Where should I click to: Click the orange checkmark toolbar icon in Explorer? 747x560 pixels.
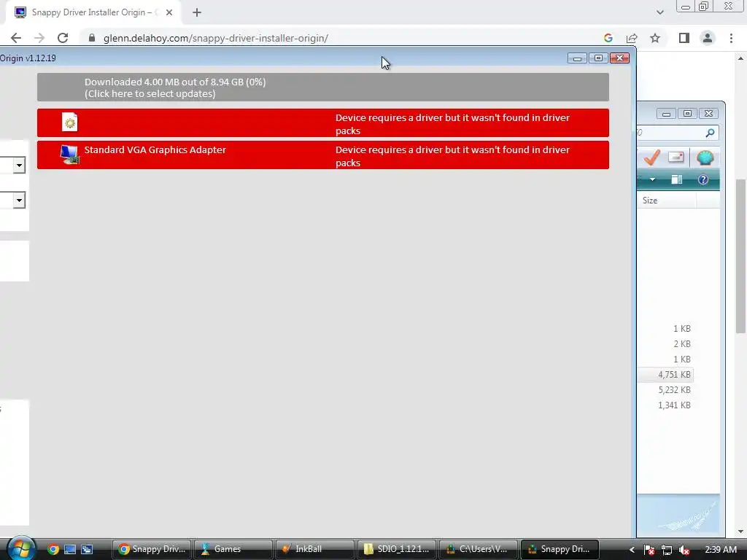pyautogui.click(x=651, y=157)
